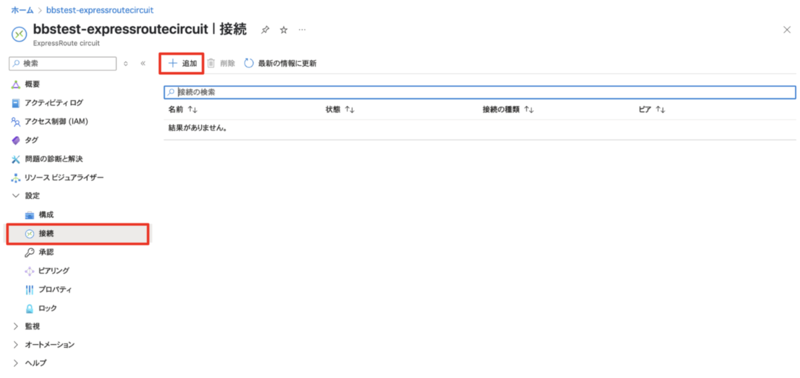The height and width of the screenshot is (378, 800).
Task: Open アクセス制御 (IAM) menu item
Action: click(x=57, y=121)
